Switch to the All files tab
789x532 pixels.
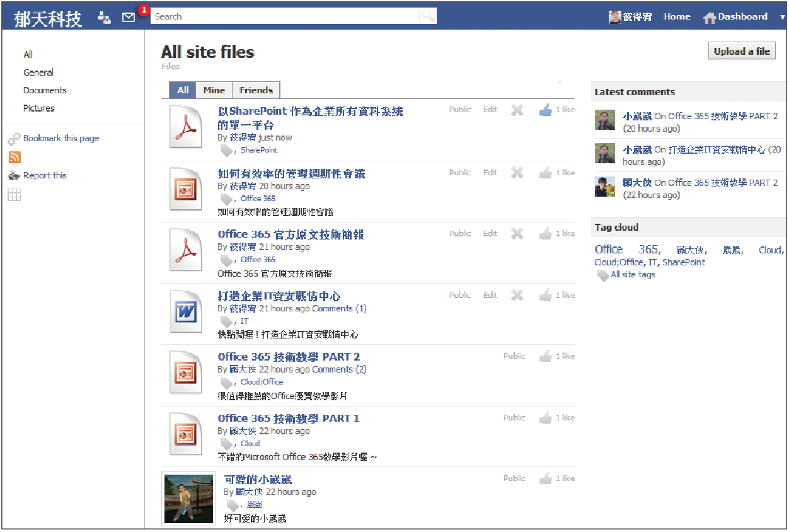(183, 90)
